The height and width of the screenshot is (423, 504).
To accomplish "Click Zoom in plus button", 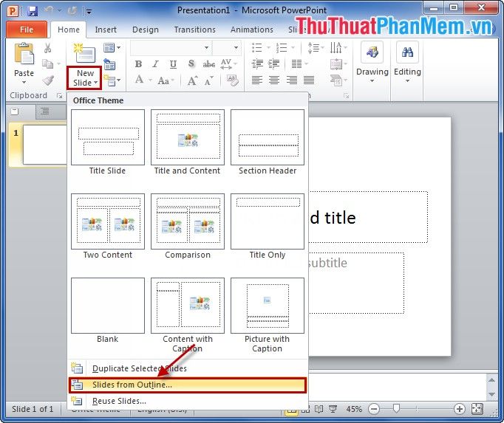I will click(460, 409).
